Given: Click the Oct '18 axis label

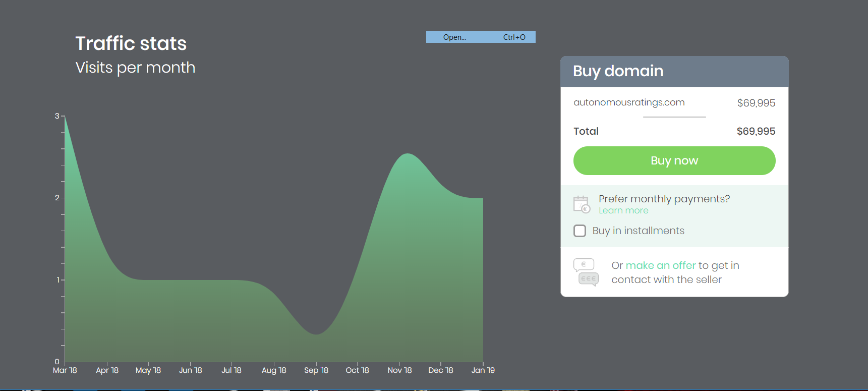Looking at the screenshot, I should (x=357, y=370).
